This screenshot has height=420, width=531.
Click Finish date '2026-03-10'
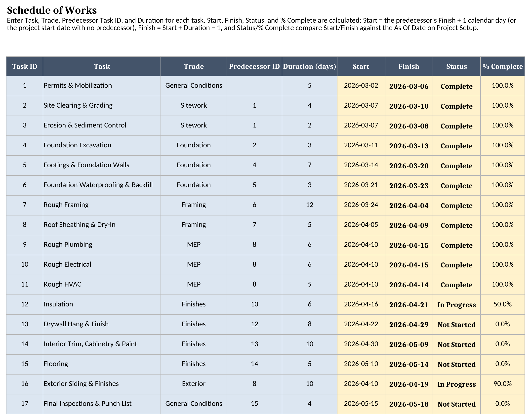[409, 106]
